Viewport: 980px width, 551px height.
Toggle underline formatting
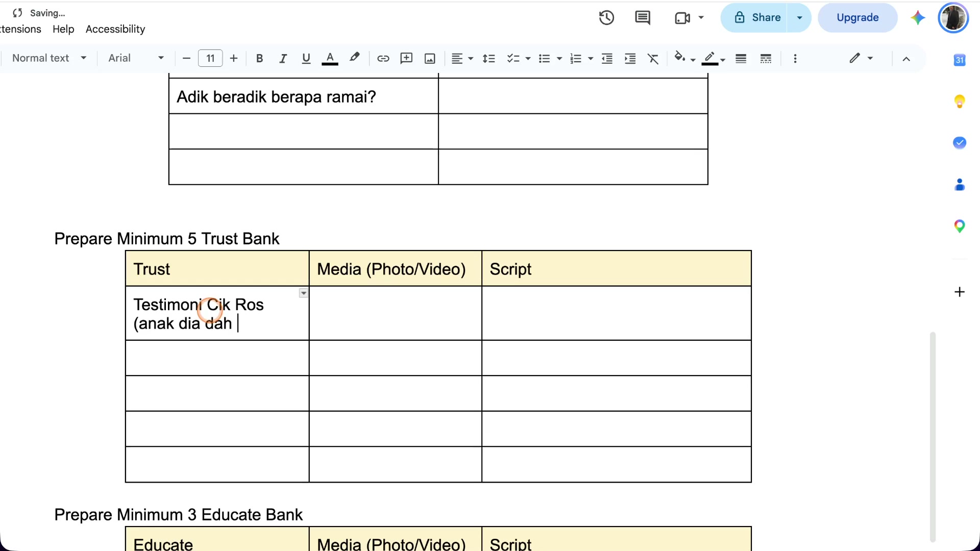click(x=306, y=59)
